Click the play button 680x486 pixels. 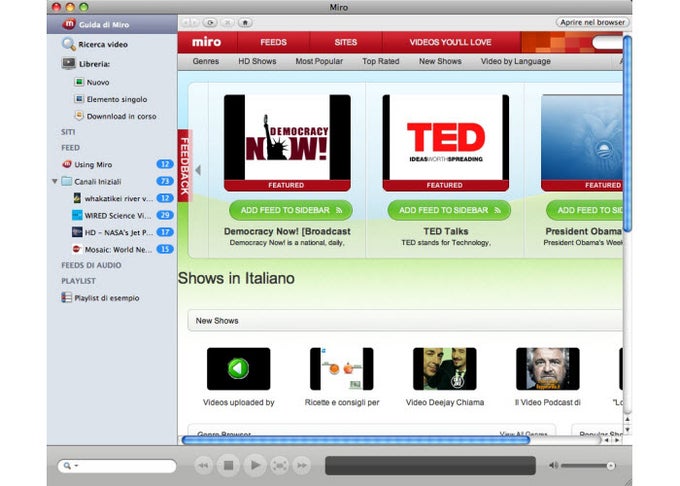255,465
